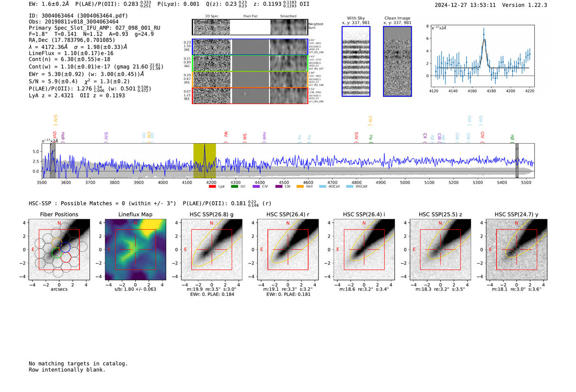Click the red SiII line label

(244, 137)
